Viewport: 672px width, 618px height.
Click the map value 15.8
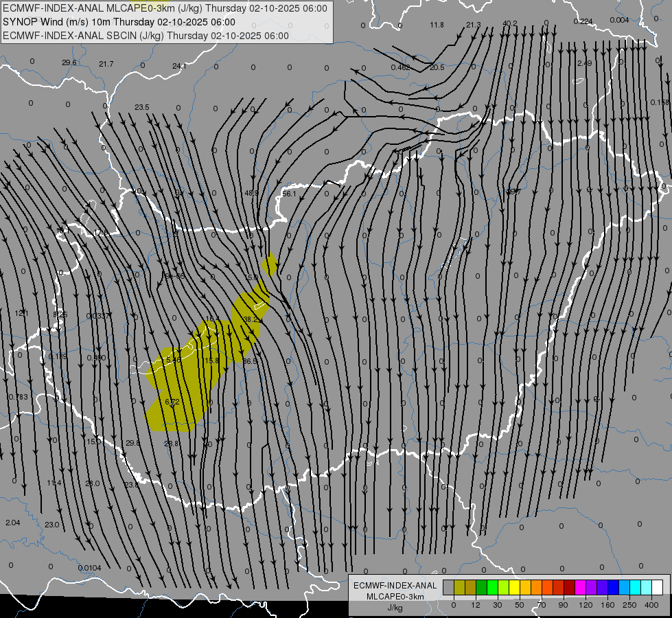[x=211, y=360]
